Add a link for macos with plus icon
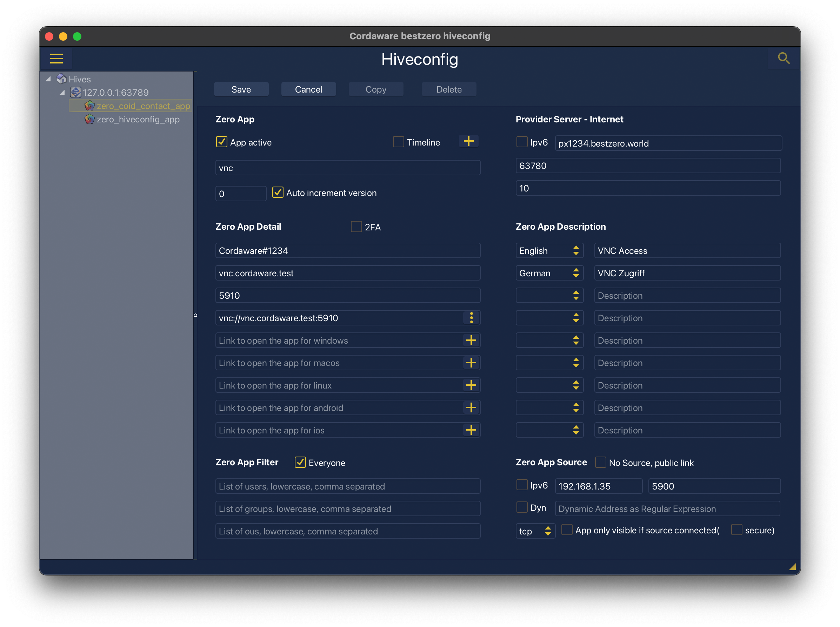 pos(471,363)
